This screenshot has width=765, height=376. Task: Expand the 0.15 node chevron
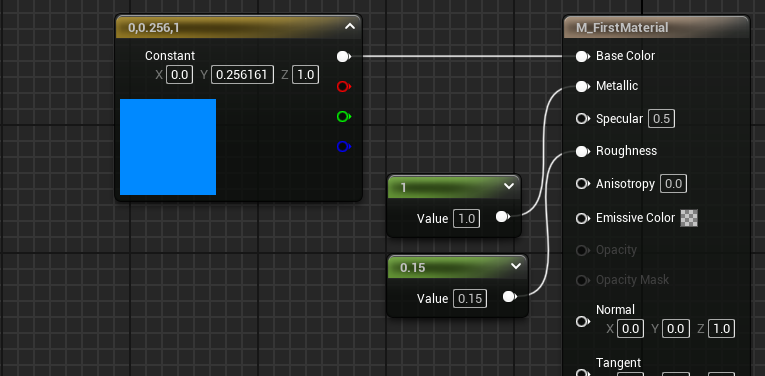coord(516,266)
